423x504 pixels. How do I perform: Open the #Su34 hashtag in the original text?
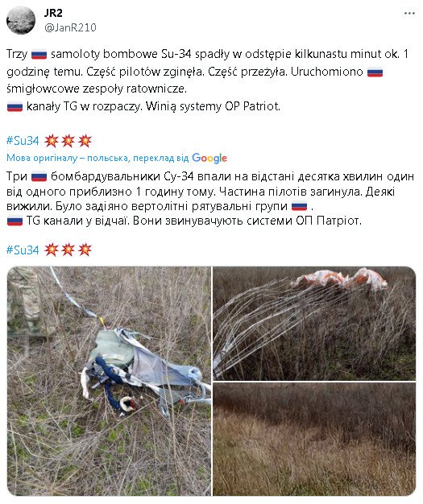coord(23,141)
